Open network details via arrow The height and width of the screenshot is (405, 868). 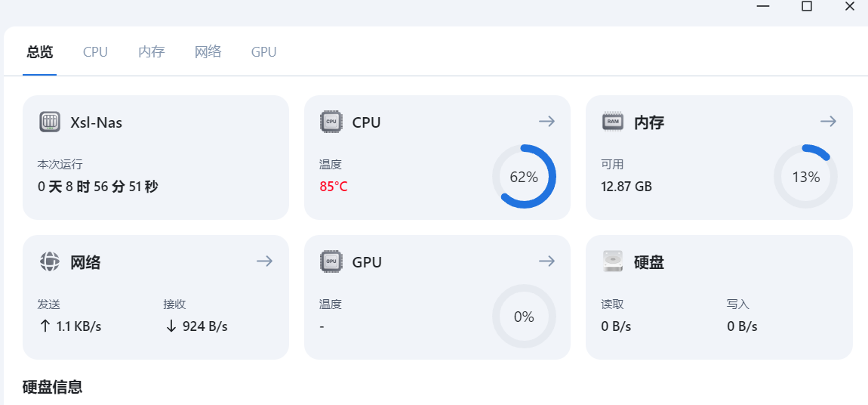[264, 261]
